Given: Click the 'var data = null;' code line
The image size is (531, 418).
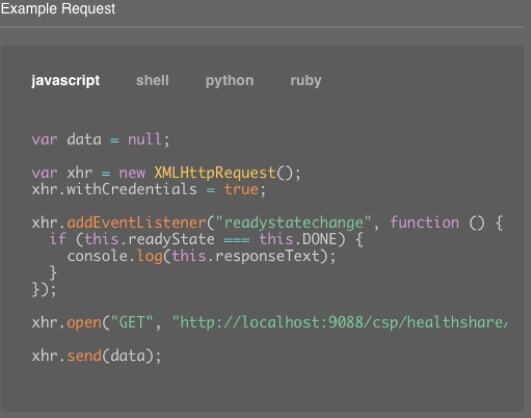Looking at the screenshot, I should [101, 139].
